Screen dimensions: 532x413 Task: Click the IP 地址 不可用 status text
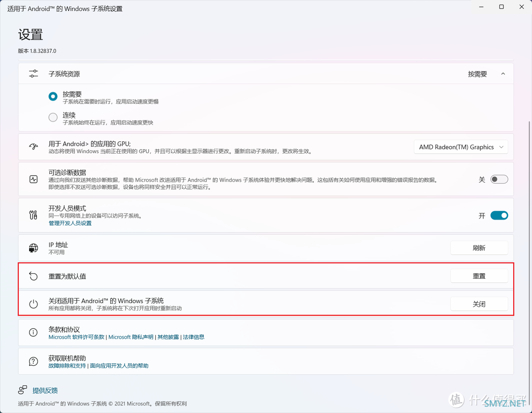click(56, 252)
